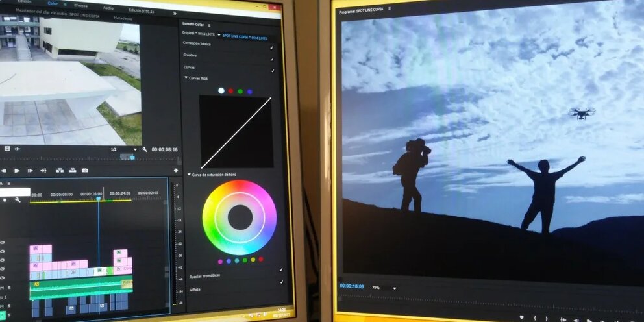Click the source monitor wrench settings icon
644x322 pixels.
(145, 149)
